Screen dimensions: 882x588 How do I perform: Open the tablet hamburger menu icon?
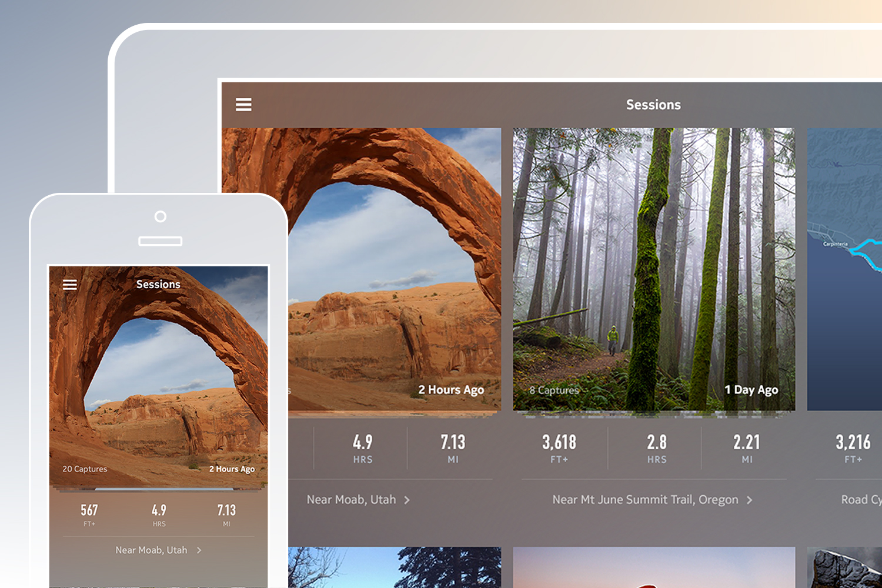(243, 105)
